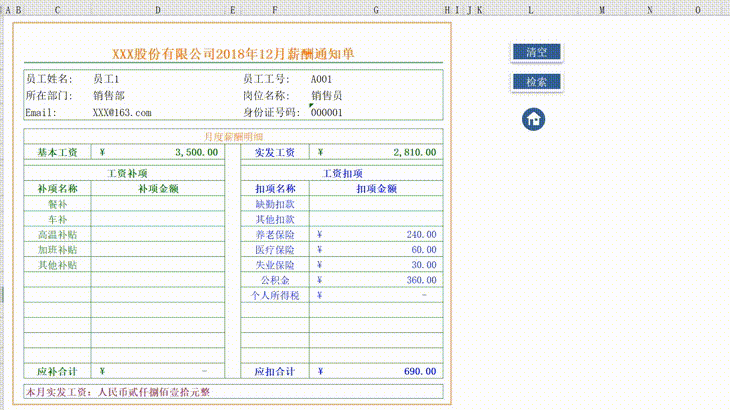Viewport: 730px width, 410px height.
Task: Click the 检索 search button
Action: (537, 82)
